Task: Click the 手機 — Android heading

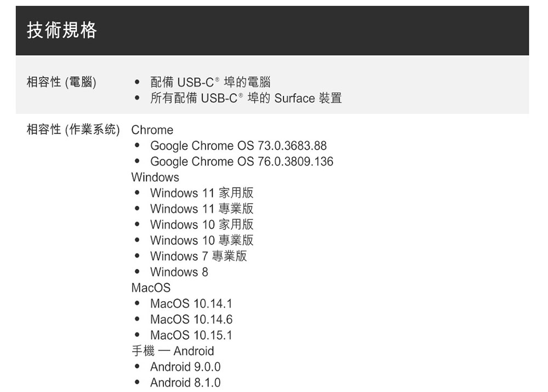Action: coord(173,351)
